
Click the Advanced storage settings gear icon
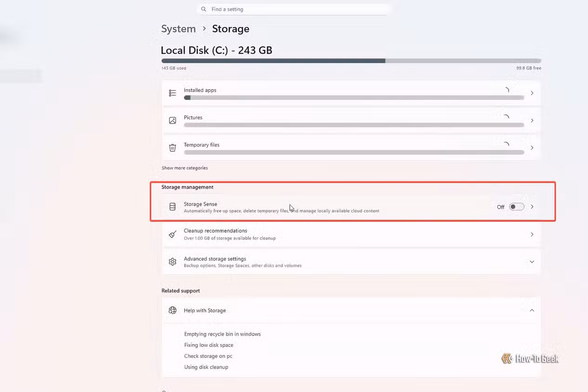[172, 261]
